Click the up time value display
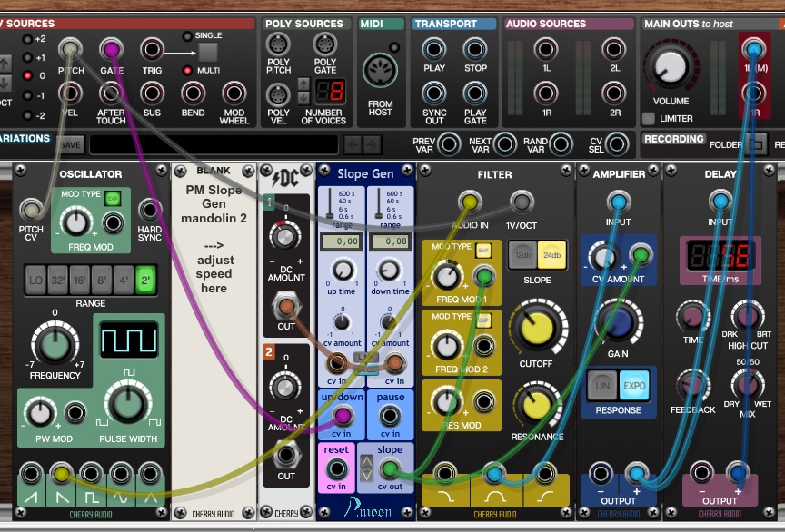785x532 pixels. pos(342,241)
